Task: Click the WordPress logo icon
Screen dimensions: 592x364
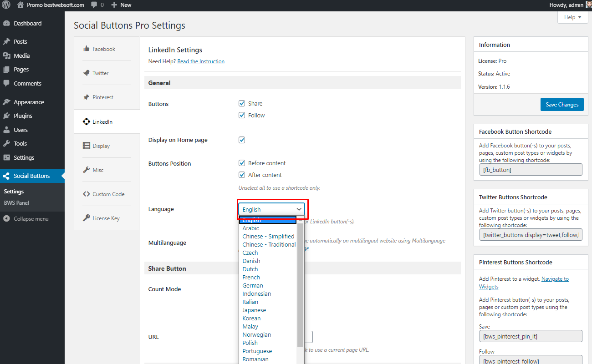Action: point(6,5)
